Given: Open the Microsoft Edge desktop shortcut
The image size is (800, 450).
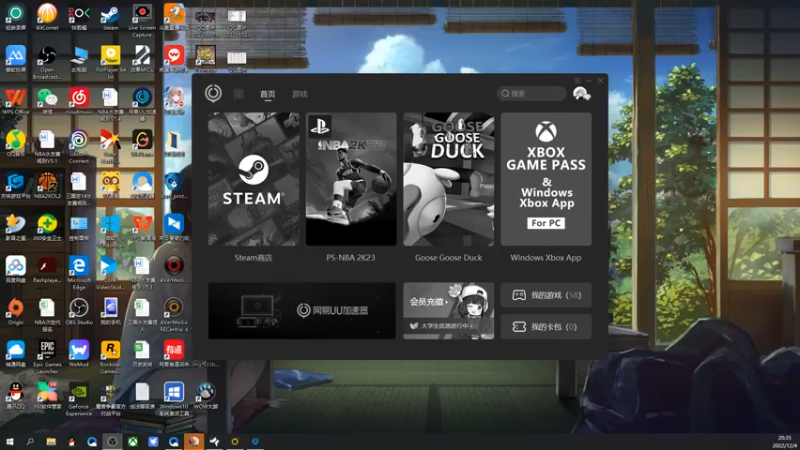Looking at the screenshot, I should coord(79,273).
